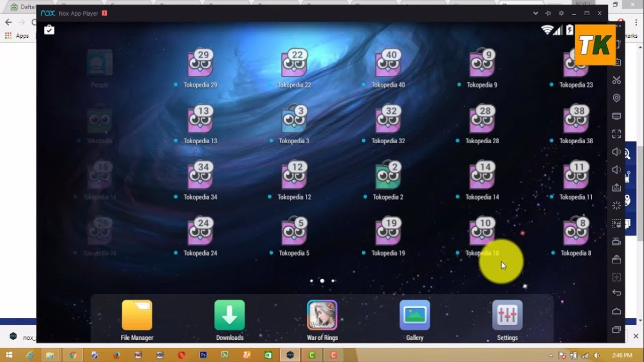Tap the notification icon in Android status bar
644x362 pixels.
[x=49, y=30]
